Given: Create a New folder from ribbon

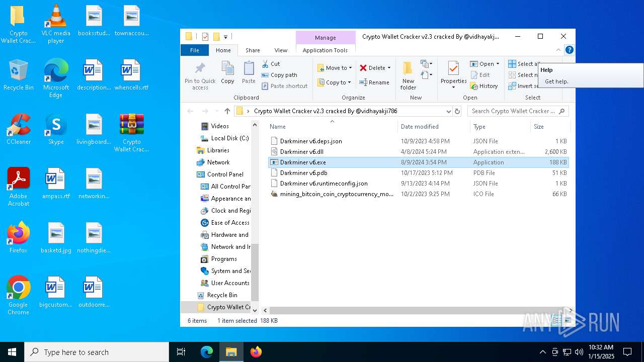Looking at the screenshot, I should tap(408, 76).
